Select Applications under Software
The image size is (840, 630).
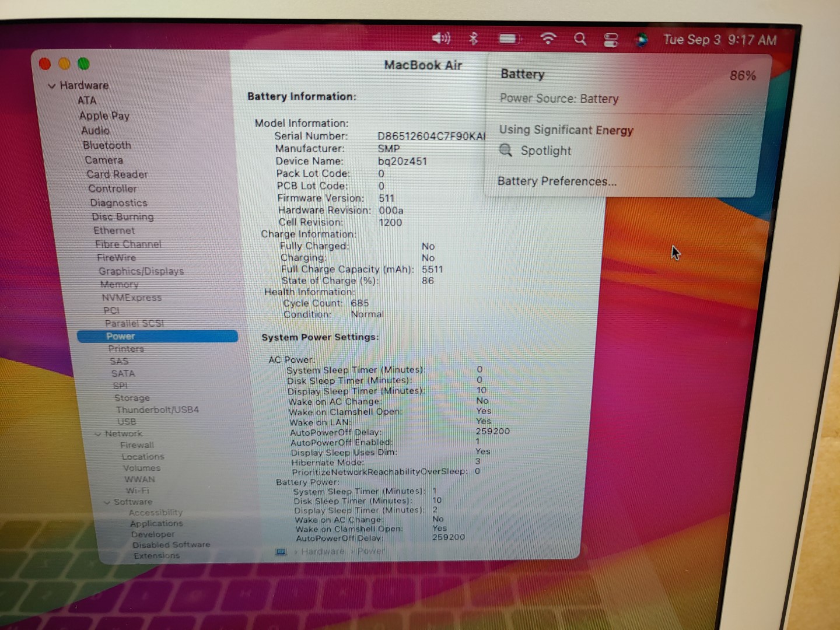point(156,524)
